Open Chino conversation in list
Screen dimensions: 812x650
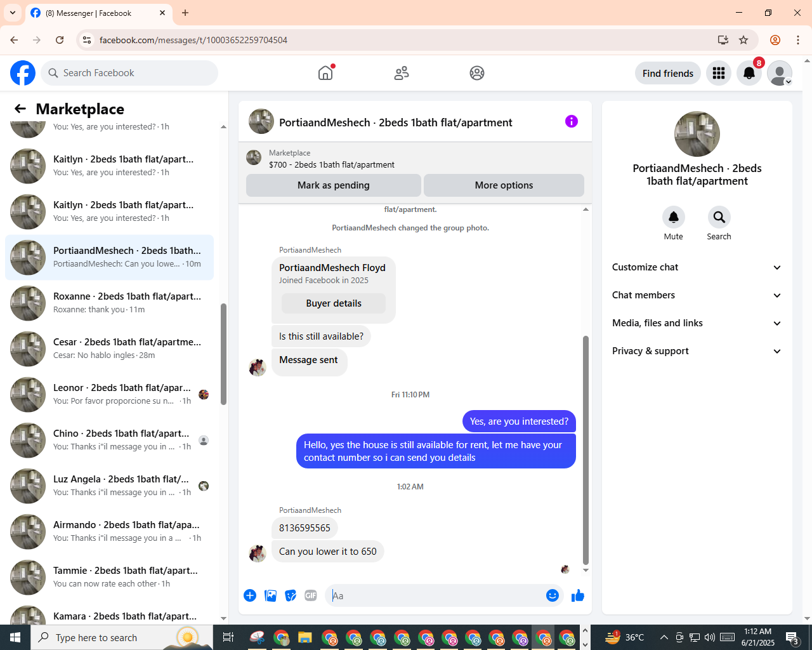[x=110, y=441]
